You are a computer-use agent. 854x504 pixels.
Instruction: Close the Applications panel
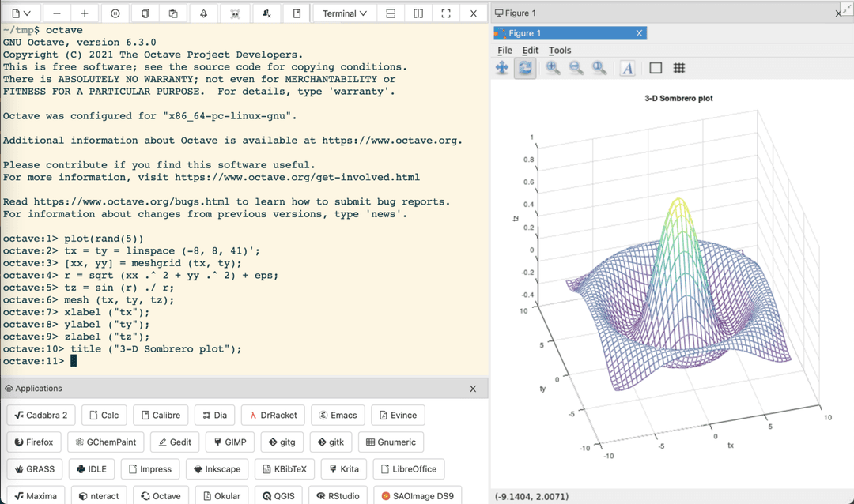pos(473,389)
